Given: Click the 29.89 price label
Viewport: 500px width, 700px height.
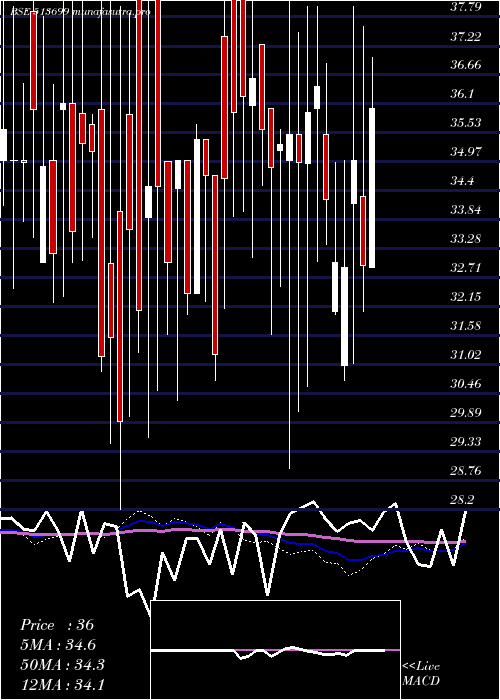Looking at the screenshot, I should 466,412.
